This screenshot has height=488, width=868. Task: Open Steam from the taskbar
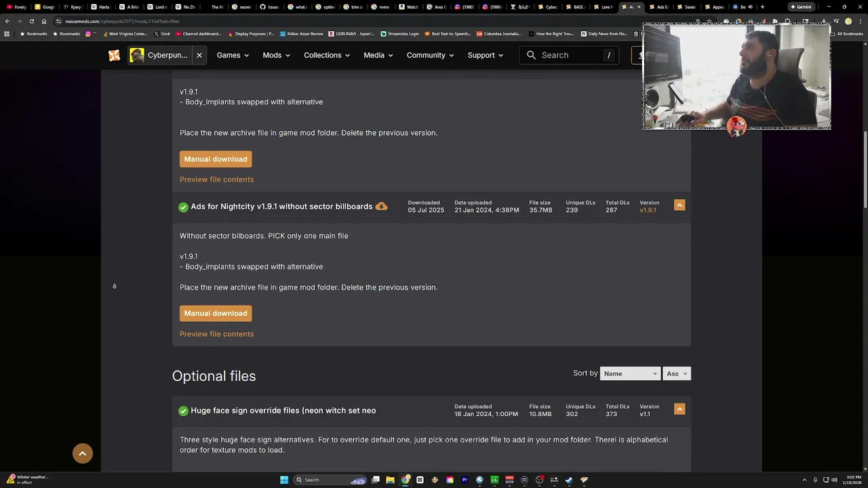[569, 480]
